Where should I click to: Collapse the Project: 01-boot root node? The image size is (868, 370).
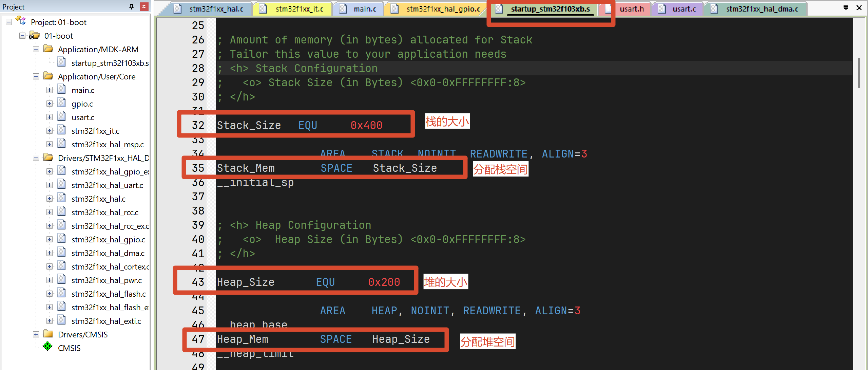click(9, 22)
